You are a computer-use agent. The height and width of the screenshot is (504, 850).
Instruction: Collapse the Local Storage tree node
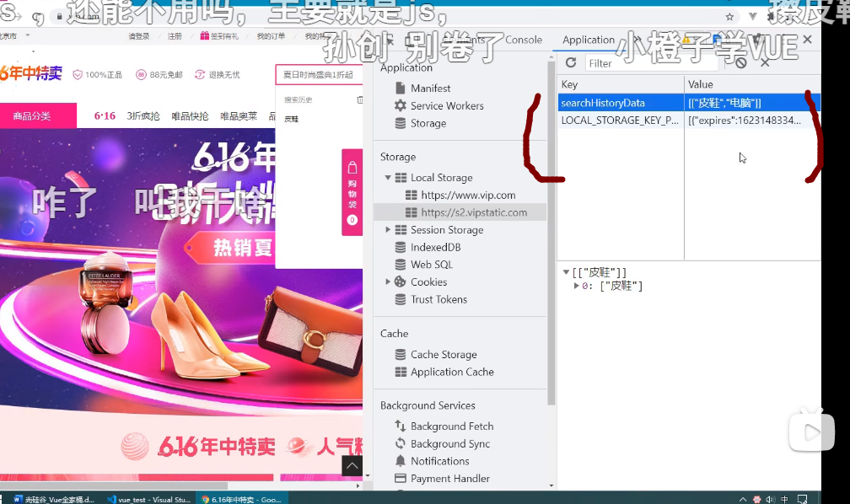point(388,178)
